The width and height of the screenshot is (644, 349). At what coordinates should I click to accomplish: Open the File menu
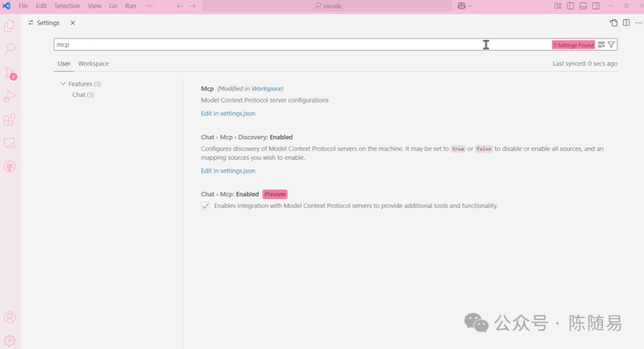click(23, 6)
